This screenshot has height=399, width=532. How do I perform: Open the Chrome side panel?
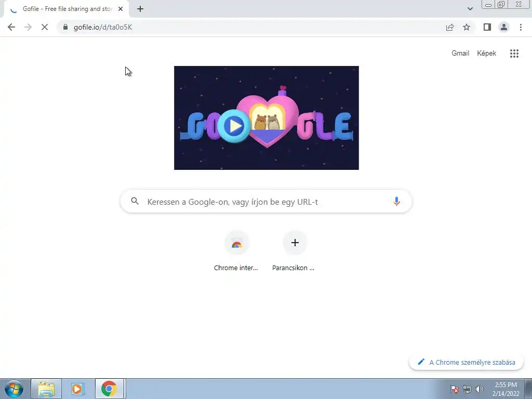point(487,27)
